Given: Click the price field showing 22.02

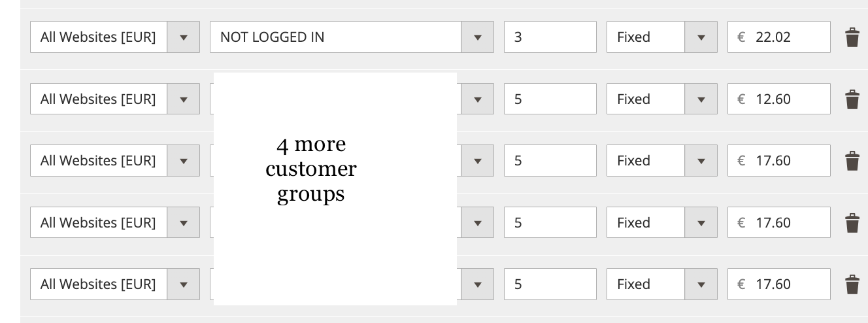Looking at the screenshot, I should [x=778, y=37].
